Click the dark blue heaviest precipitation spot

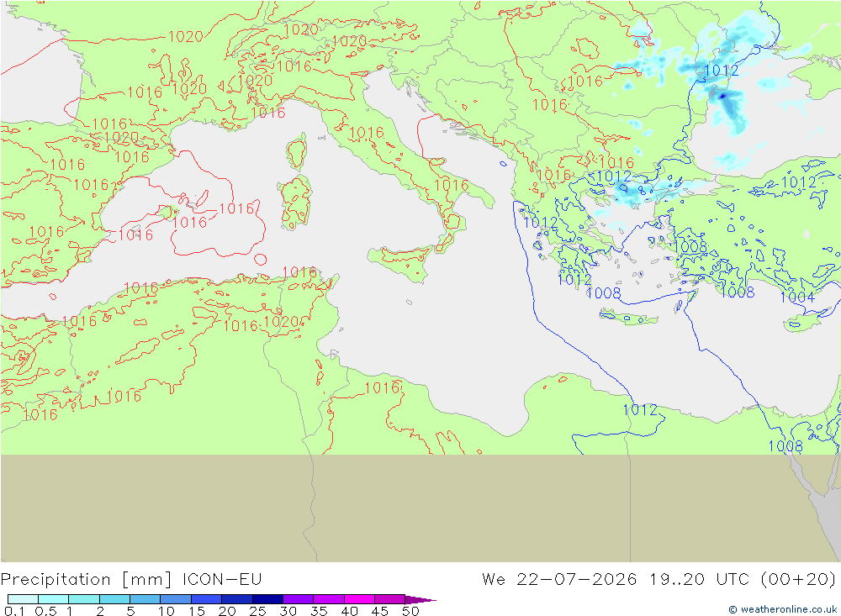pyautogui.click(x=722, y=96)
